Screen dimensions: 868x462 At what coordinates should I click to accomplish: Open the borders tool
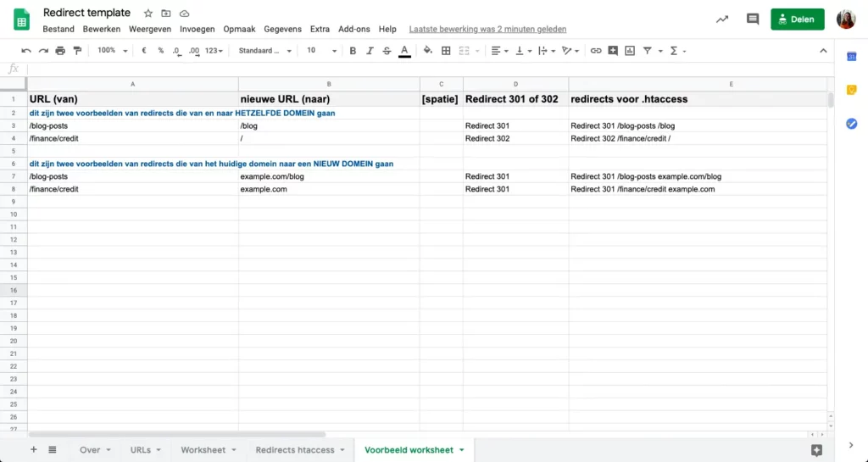click(x=446, y=51)
